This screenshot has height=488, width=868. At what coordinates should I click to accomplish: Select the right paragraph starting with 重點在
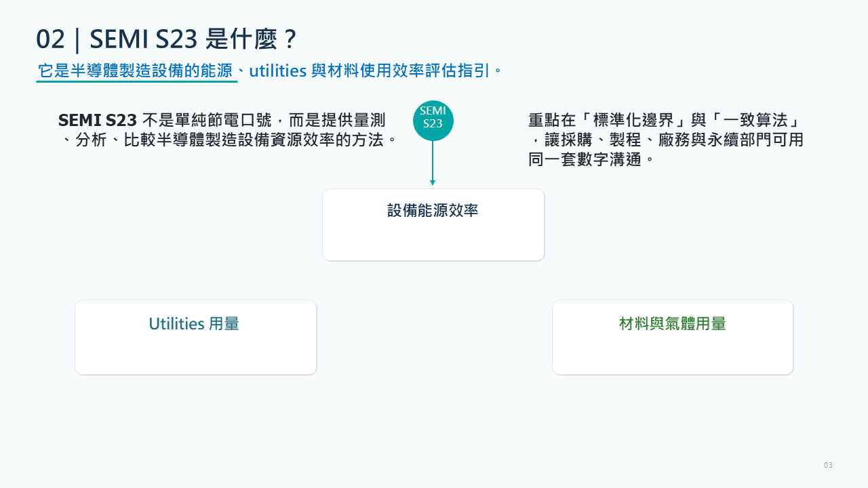coord(666,140)
